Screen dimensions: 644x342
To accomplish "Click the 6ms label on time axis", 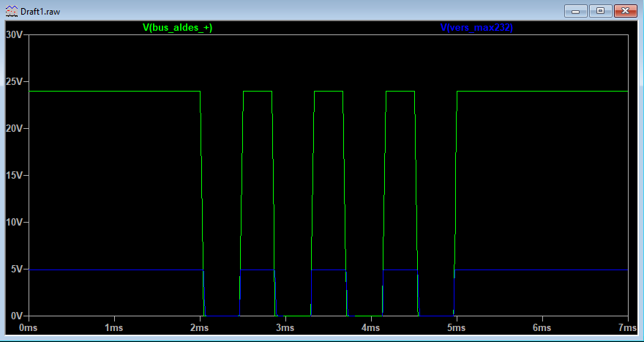I will [x=542, y=328].
